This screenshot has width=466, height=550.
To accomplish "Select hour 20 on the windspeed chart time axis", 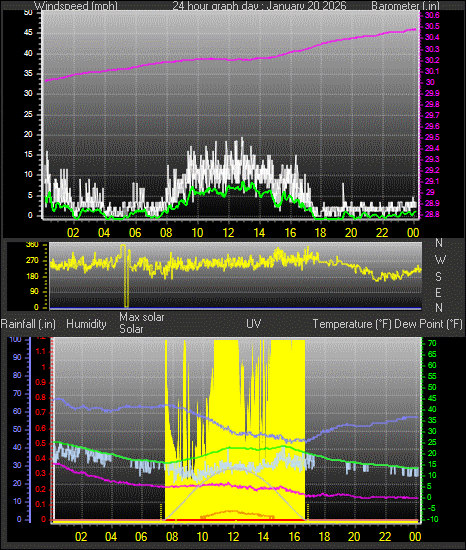I will (351, 232).
